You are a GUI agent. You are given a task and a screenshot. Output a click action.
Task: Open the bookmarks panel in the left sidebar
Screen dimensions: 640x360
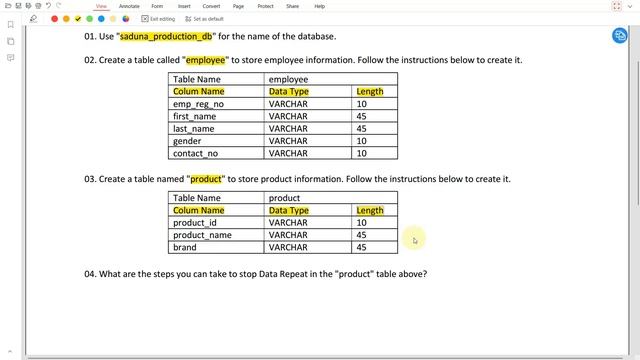click(x=11, y=24)
